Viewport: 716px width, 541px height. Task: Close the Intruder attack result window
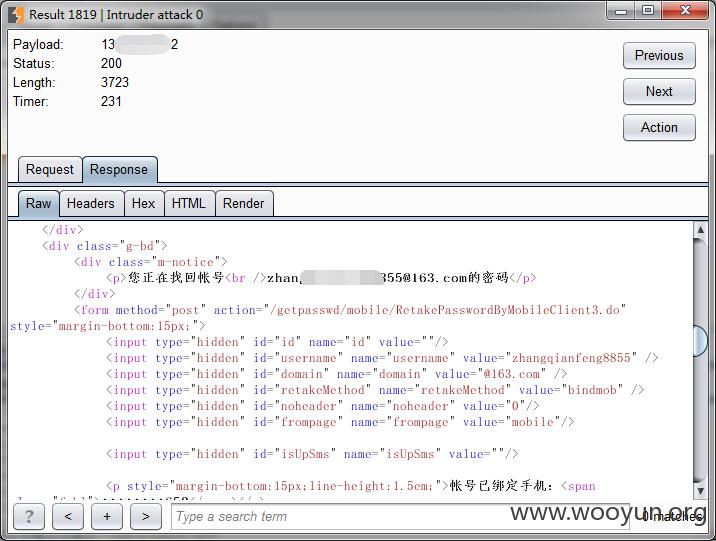pyautogui.click(x=685, y=11)
